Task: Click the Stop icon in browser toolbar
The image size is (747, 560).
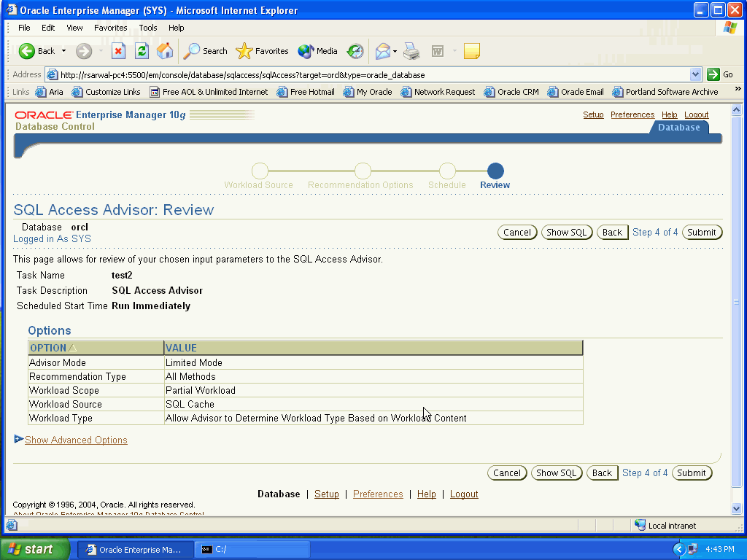Action: [x=118, y=51]
